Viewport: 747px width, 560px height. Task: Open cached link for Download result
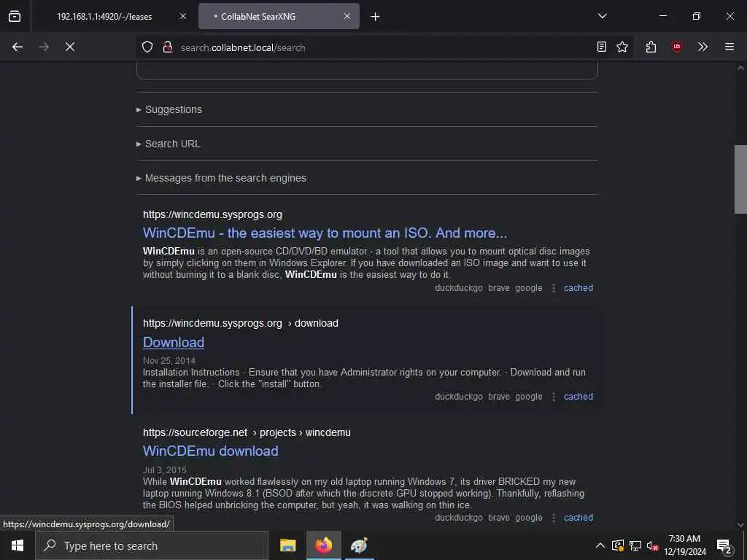point(578,397)
